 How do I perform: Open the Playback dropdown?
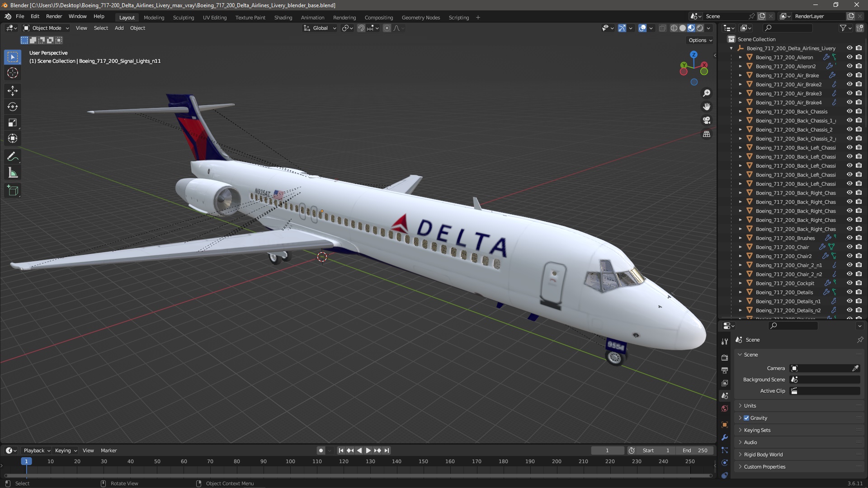[x=36, y=450]
